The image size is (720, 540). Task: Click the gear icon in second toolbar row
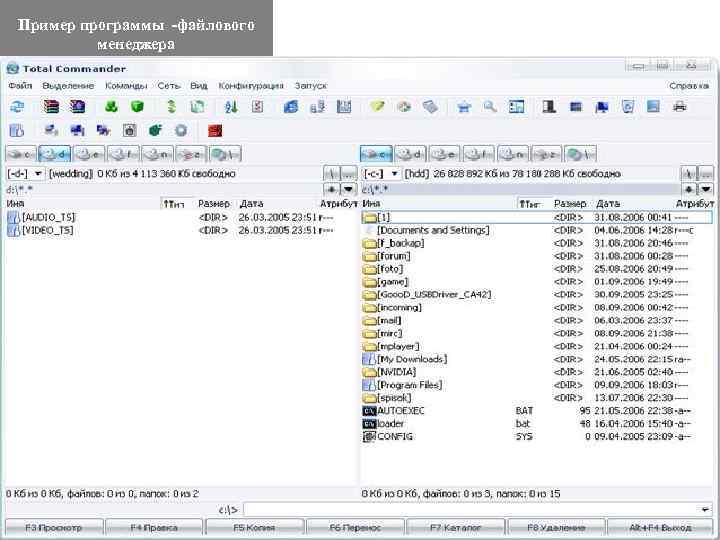(x=181, y=131)
